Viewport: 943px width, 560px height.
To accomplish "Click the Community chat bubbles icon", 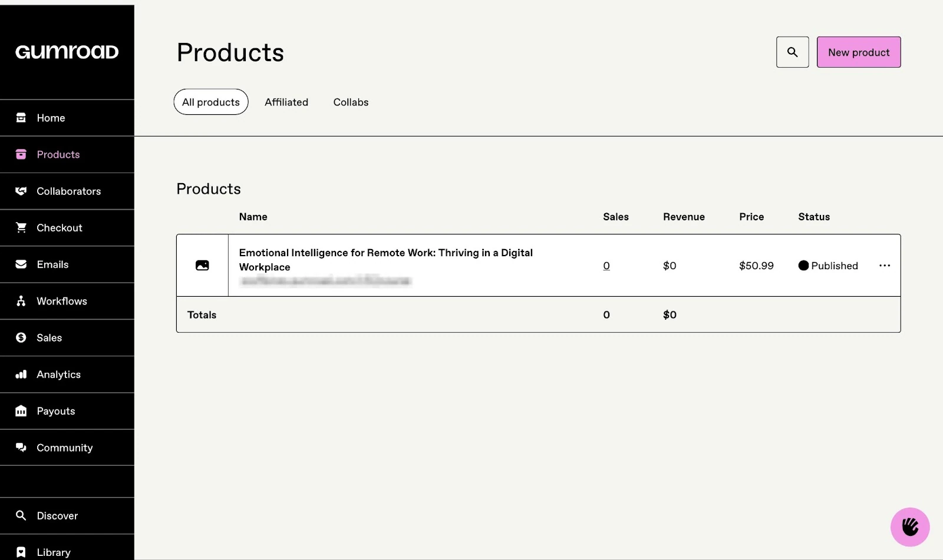I will point(21,448).
